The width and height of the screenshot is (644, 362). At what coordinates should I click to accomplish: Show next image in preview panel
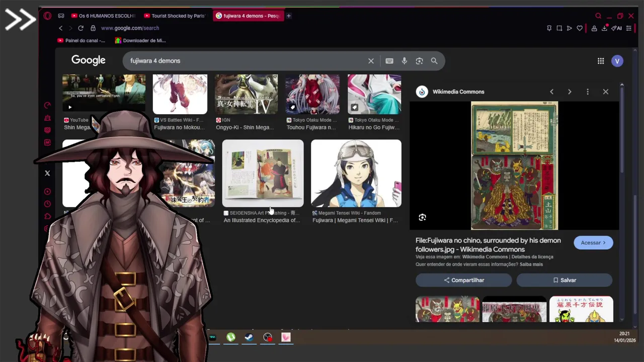[x=570, y=92]
